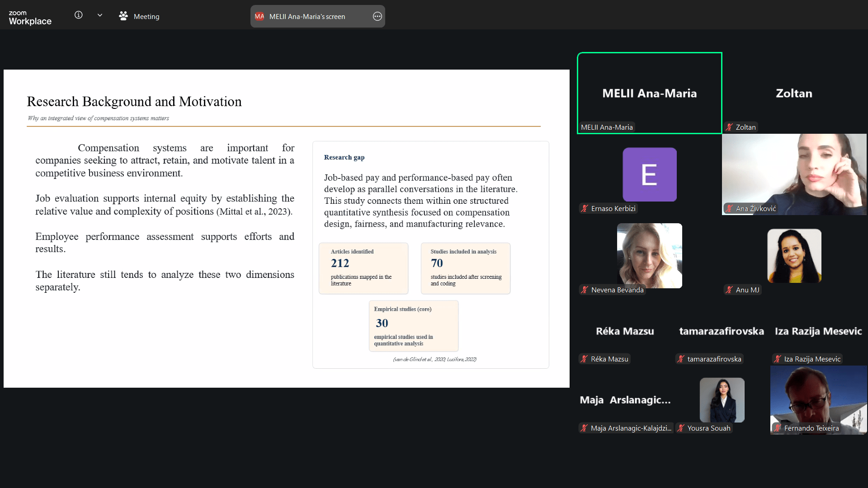Open the Meeting menu label
Image resolution: width=868 pixels, height=488 pixels.
coord(146,17)
